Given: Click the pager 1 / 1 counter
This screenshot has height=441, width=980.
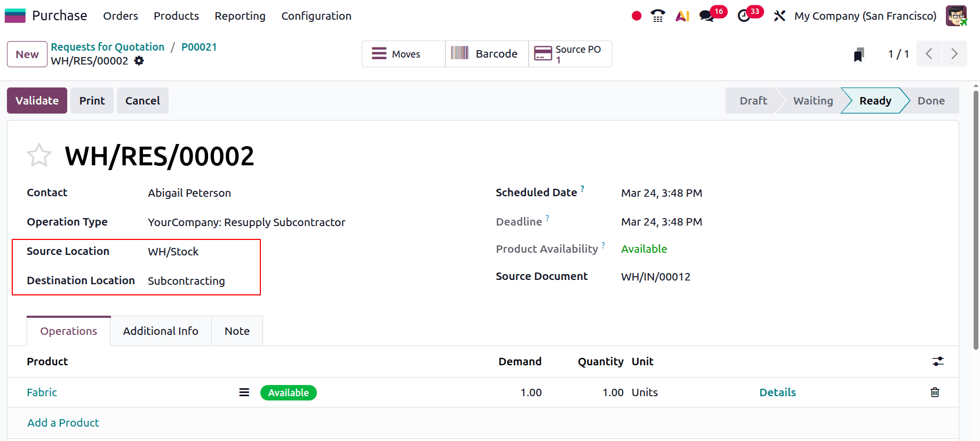Looking at the screenshot, I should pos(898,54).
